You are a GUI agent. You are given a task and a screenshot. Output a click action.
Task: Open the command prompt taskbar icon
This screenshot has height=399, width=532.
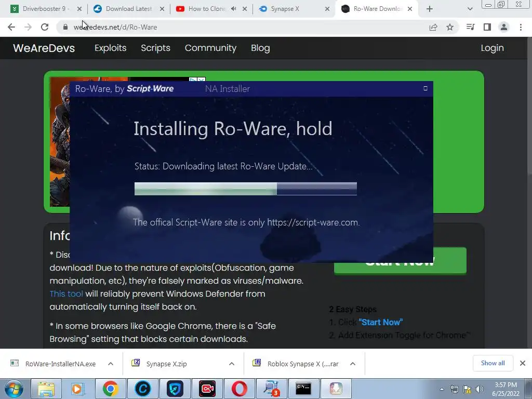pos(303,389)
